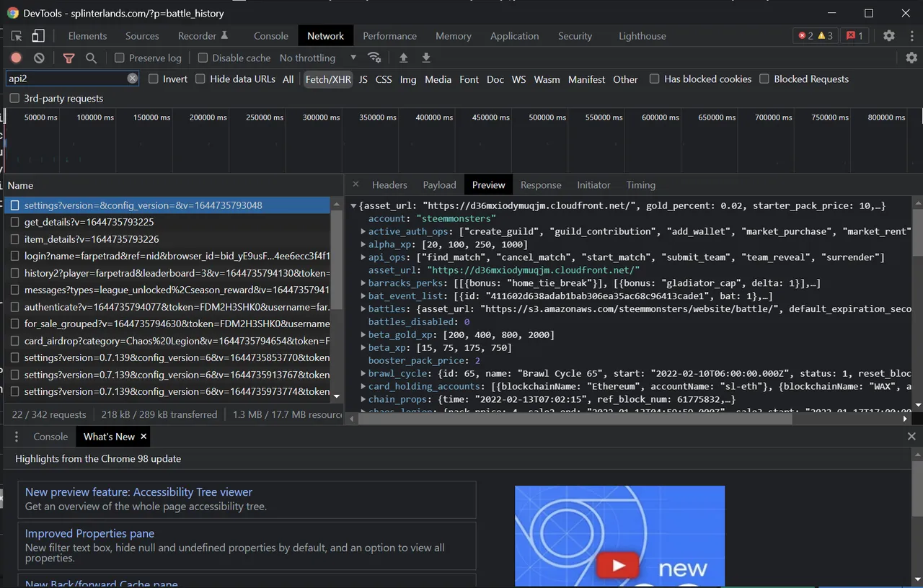This screenshot has height=588, width=923.
Task: Open Improved Properties pane link
Action: (89, 533)
